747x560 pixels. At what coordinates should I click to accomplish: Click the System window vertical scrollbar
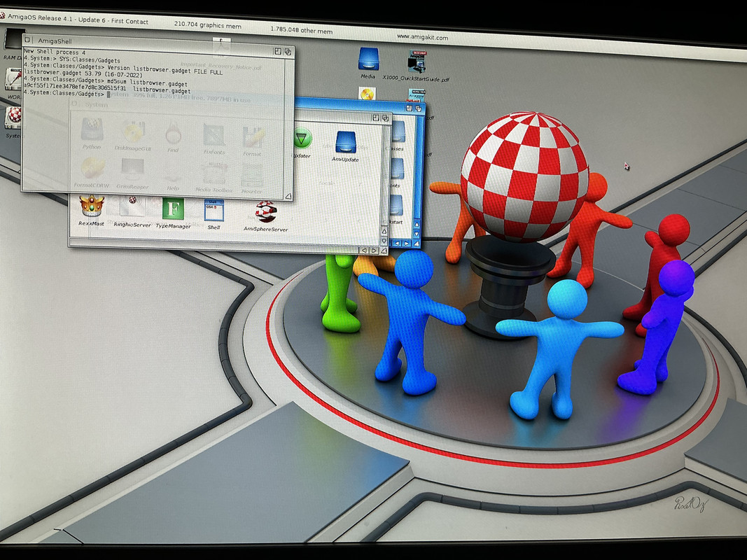tap(386, 175)
